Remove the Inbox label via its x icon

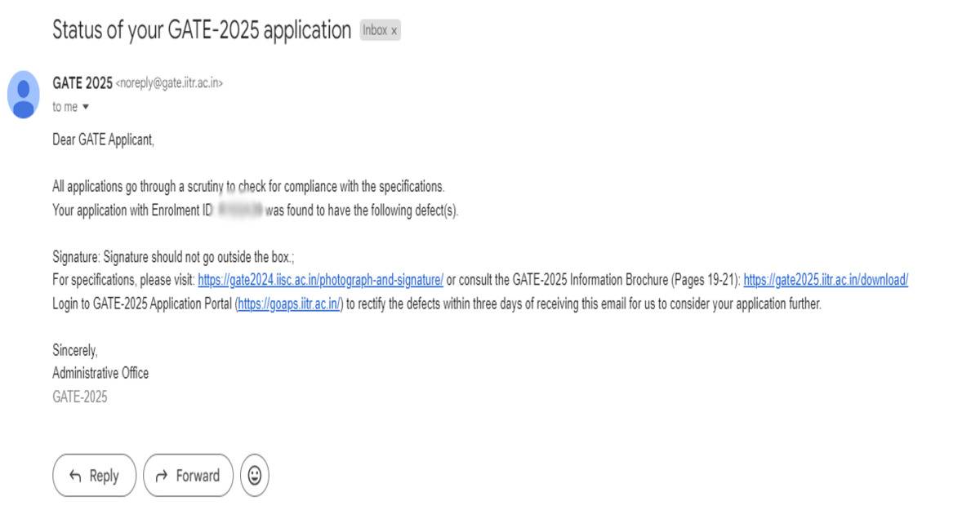(396, 30)
